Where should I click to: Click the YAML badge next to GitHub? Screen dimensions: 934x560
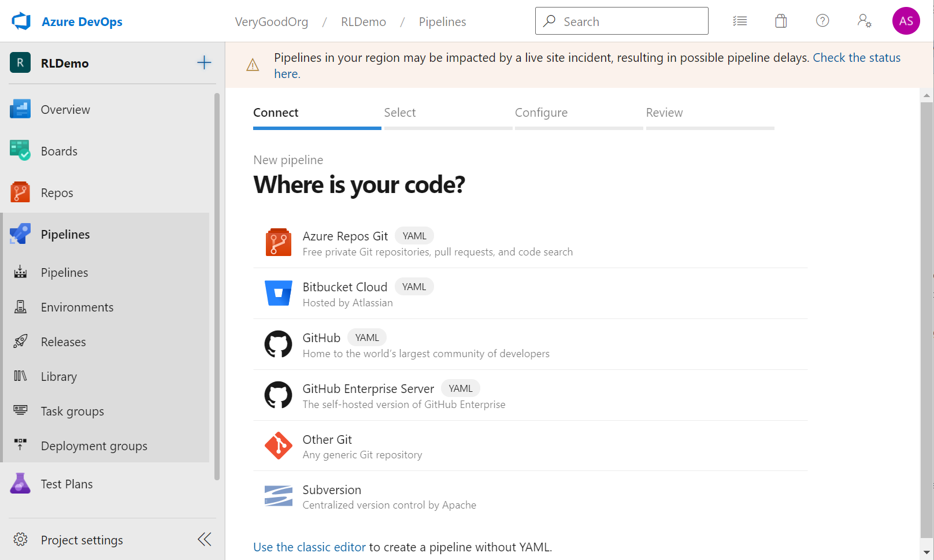coord(367,338)
